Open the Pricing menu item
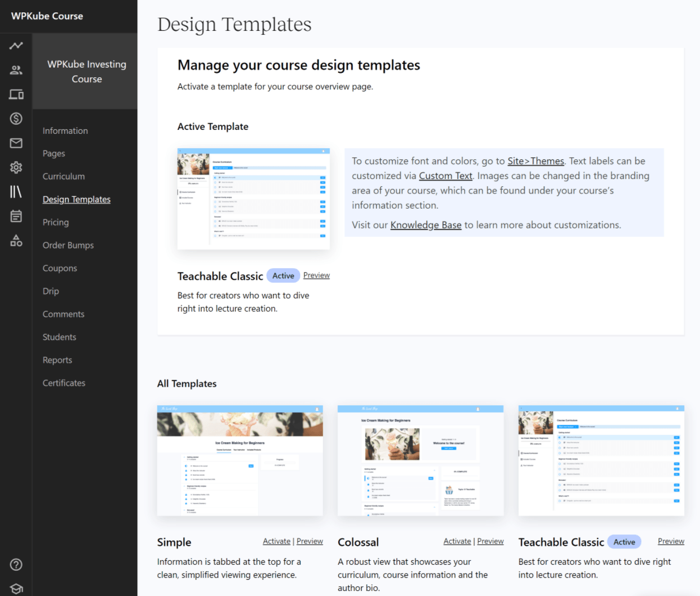The height and width of the screenshot is (596, 700). point(55,222)
